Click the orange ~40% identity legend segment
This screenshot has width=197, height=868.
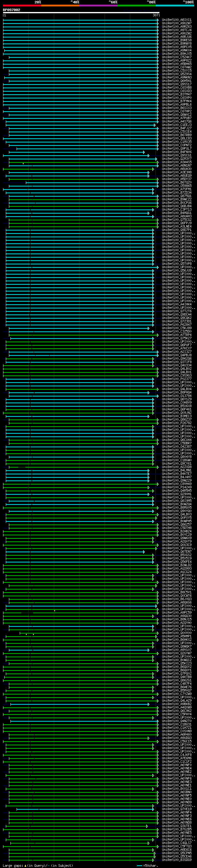[x=60, y=6]
